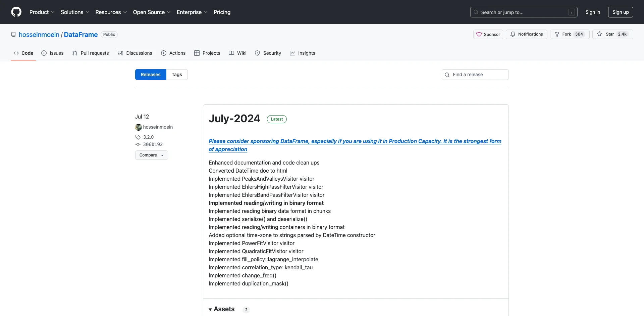View the 2.4k stargazers count
Image resolution: width=644 pixels, height=316 pixels.
[622, 34]
